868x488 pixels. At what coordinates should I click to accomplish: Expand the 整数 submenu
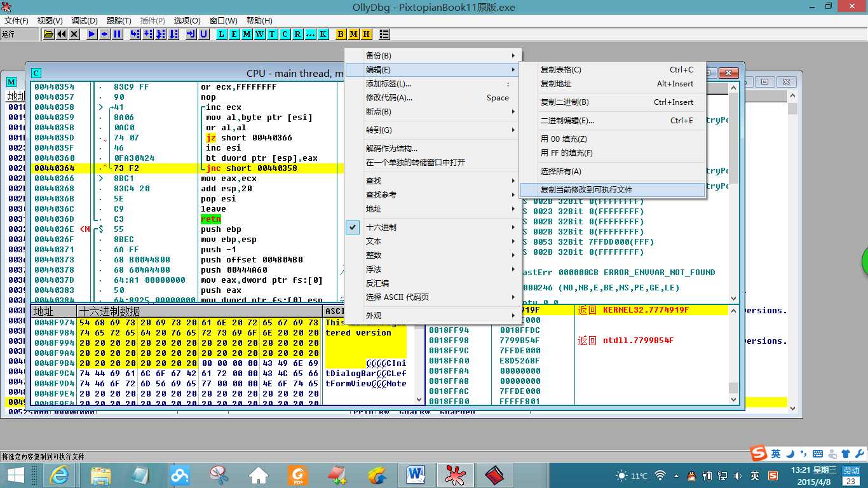(433, 255)
